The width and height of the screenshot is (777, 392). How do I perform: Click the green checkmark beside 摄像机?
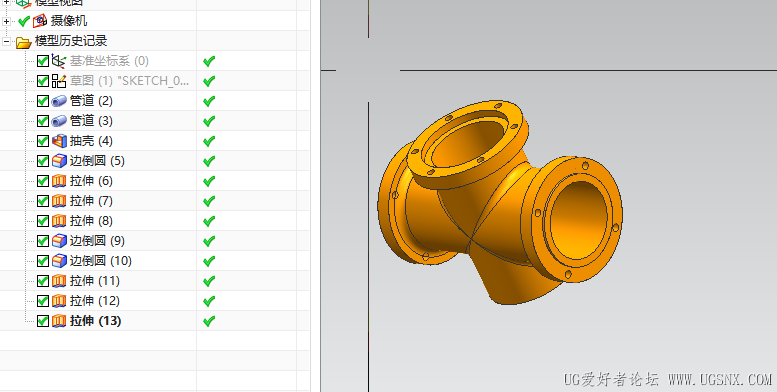[x=24, y=21]
